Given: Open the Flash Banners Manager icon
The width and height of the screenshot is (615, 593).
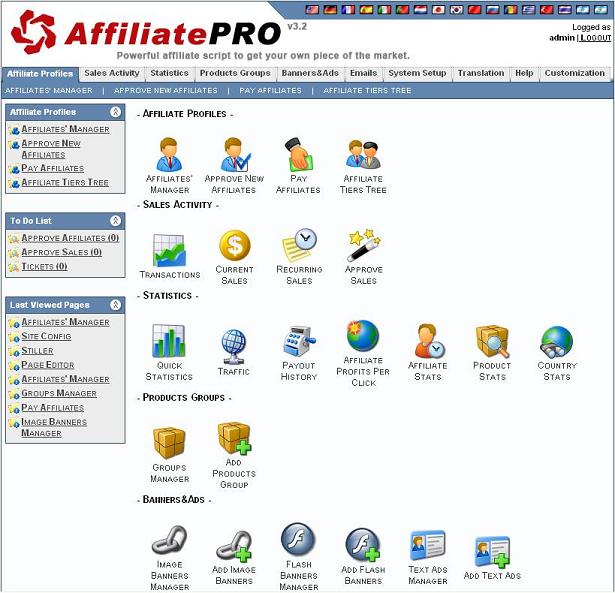Looking at the screenshot, I should pyautogui.click(x=298, y=540).
